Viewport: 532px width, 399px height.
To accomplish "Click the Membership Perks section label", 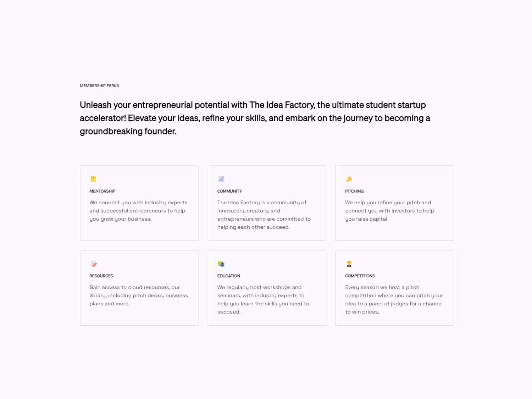I will [99, 86].
